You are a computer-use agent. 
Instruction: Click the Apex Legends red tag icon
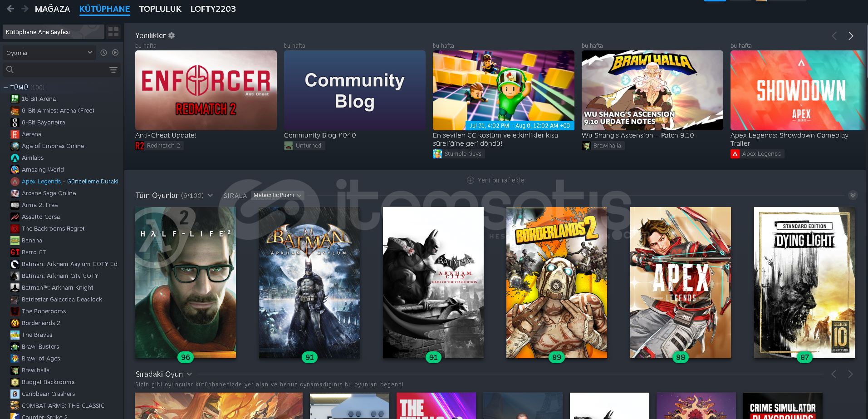tap(735, 154)
